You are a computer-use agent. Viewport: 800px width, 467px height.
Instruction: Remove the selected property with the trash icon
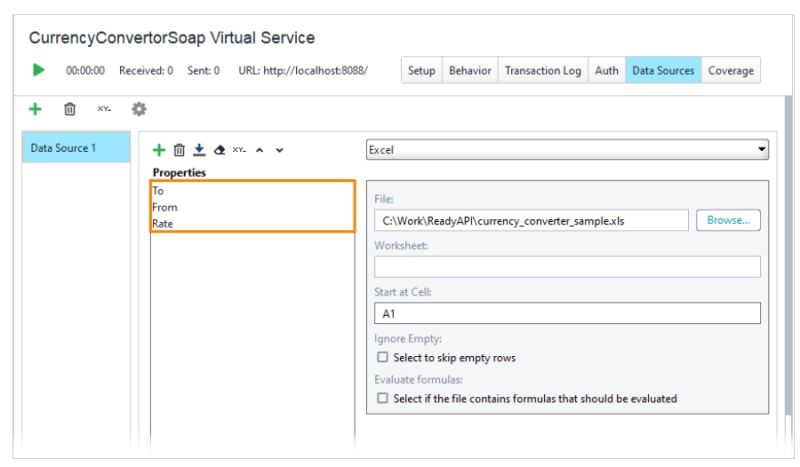[179, 150]
